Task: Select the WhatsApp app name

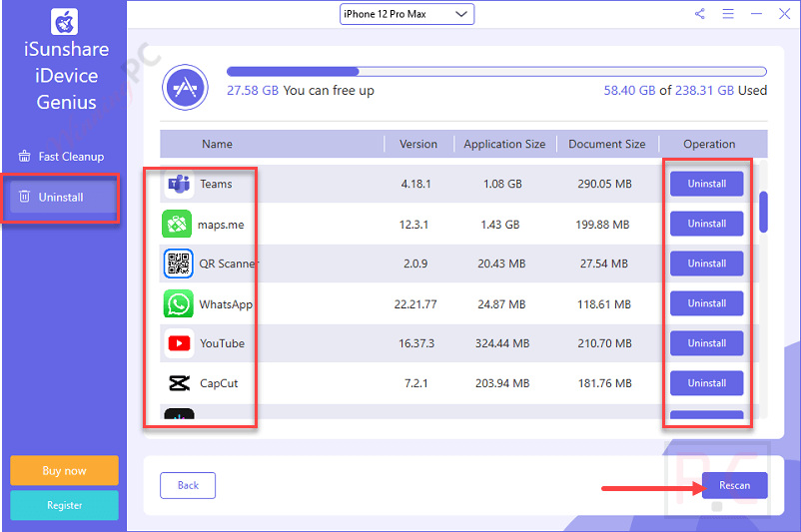Action: point(226,304)
